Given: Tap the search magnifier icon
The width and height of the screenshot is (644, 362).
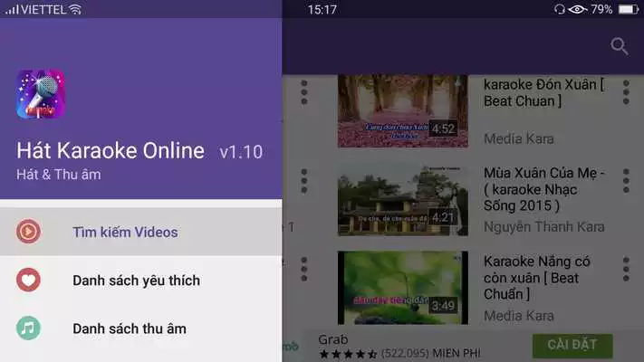Looking at the screenshot, I should 619,46.
